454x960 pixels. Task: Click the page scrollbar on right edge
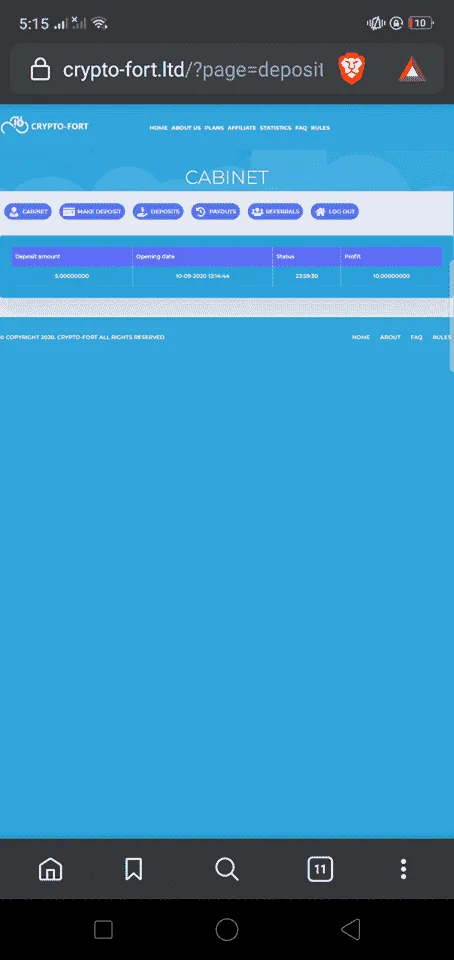click(x=452, y=315)
